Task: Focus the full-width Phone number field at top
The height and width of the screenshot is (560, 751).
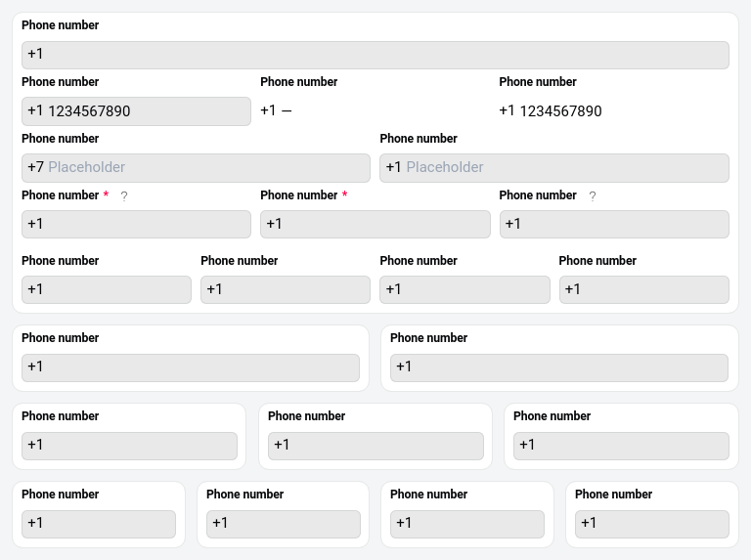Action: pyautogui.click(x=375, y=55)
